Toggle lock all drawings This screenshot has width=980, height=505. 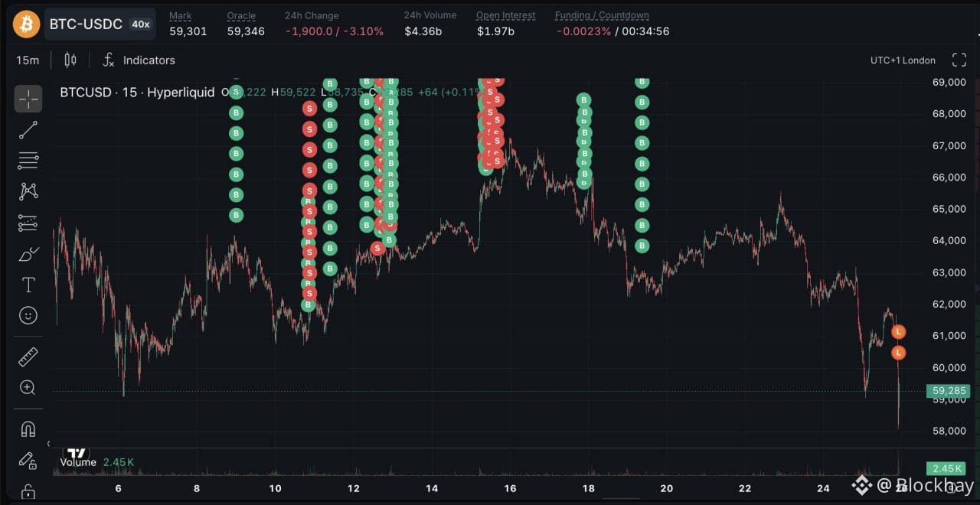(x=28, y=490)
